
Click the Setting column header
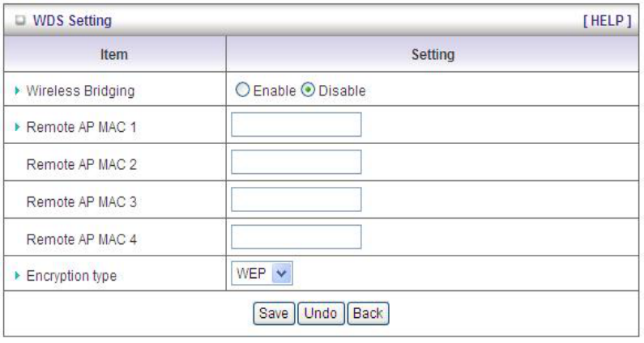pos(433,55)
